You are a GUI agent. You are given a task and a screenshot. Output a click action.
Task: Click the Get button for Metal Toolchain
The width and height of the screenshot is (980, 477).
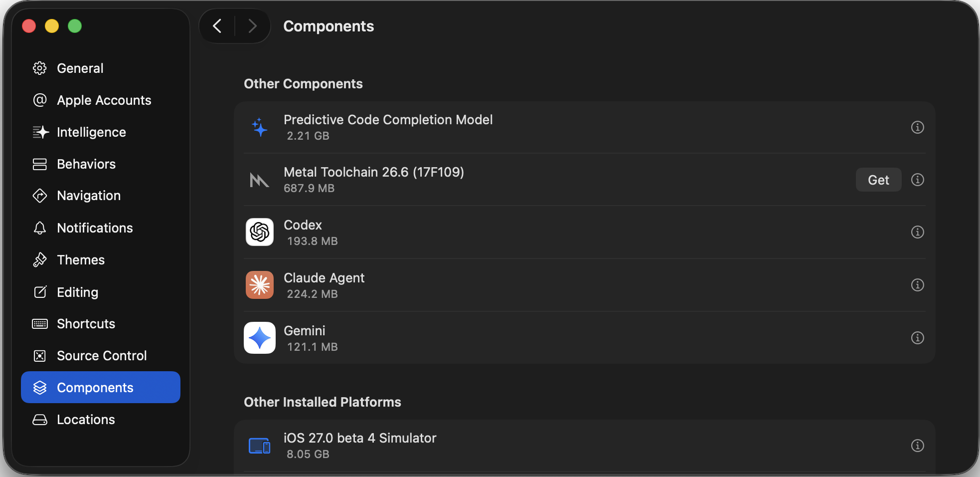coord(878,180)
